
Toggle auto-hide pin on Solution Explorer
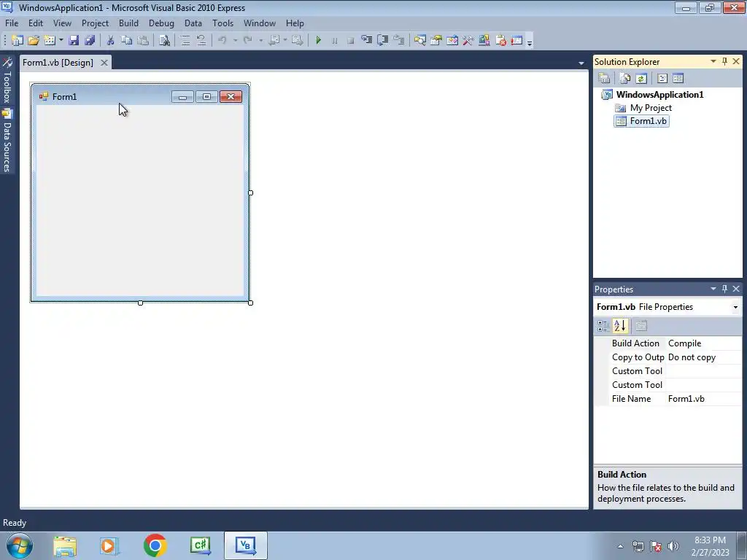pos(724,61)
